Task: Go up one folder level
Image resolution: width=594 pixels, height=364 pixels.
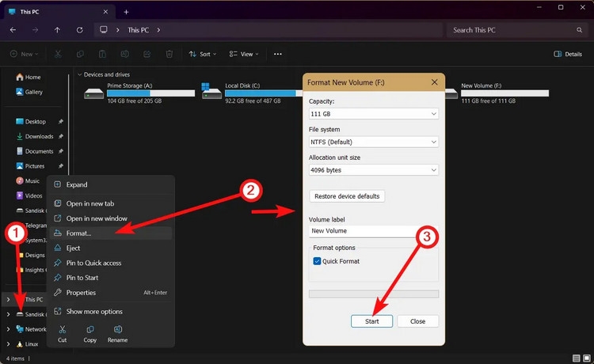Action: click(x=57, y=30)
